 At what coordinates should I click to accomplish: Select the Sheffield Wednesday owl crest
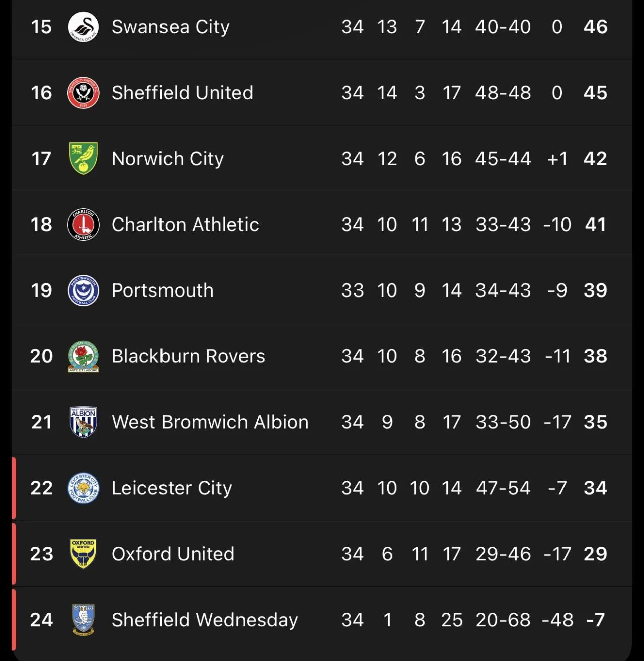tap(83, 620)
